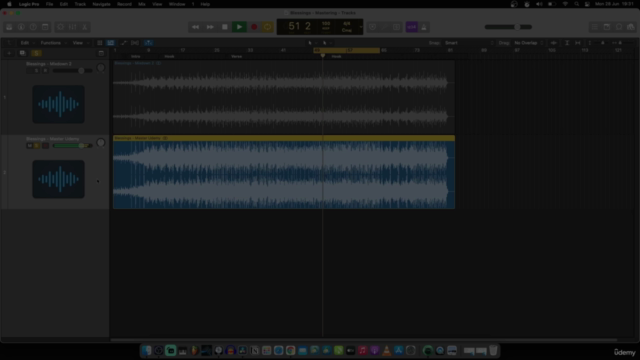Toggle the purple count-in 1234 button
This screenshot has width=640, height=360.
coord(411,27)
